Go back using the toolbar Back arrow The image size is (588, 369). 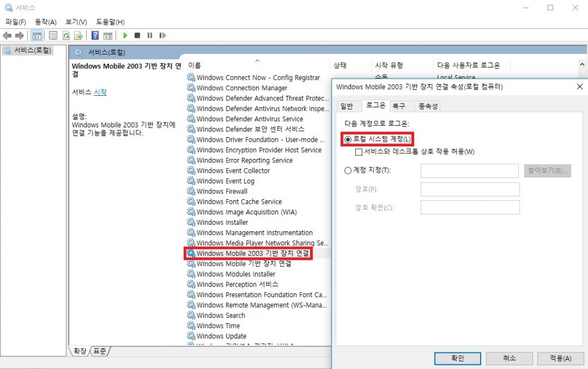click(7, 36)
